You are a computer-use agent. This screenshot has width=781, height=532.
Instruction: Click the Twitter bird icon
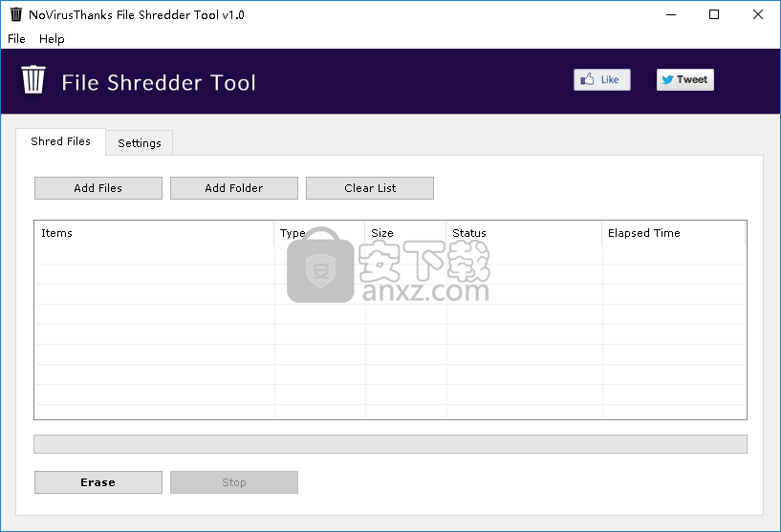(667, 79)
